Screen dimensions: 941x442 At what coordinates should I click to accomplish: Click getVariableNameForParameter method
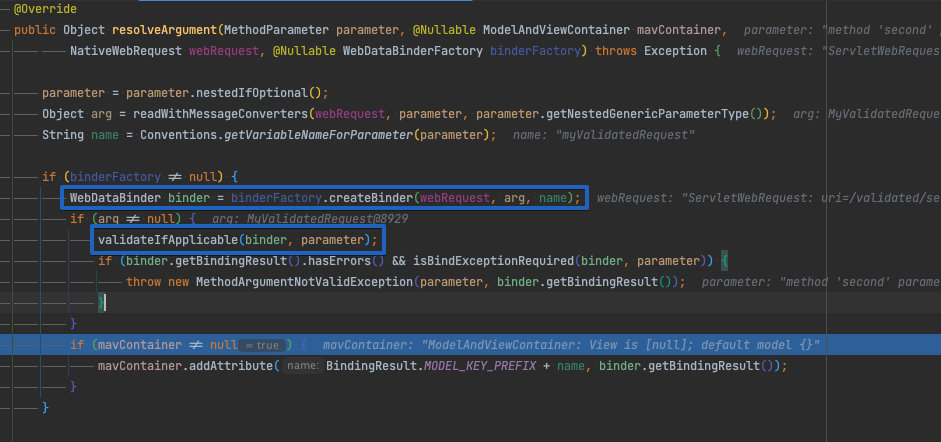point(318,135)
